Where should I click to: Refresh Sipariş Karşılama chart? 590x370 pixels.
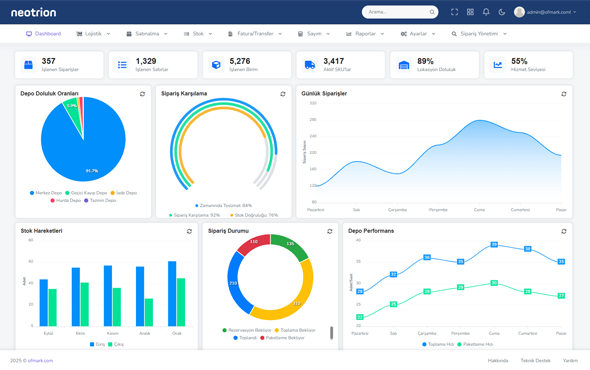click(283, 94)
